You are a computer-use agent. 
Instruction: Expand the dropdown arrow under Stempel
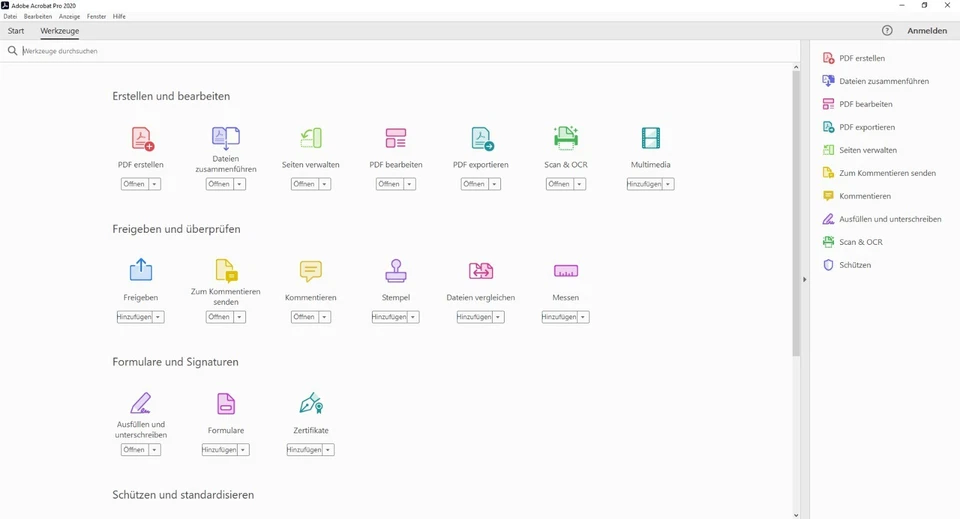coord(413,317)
